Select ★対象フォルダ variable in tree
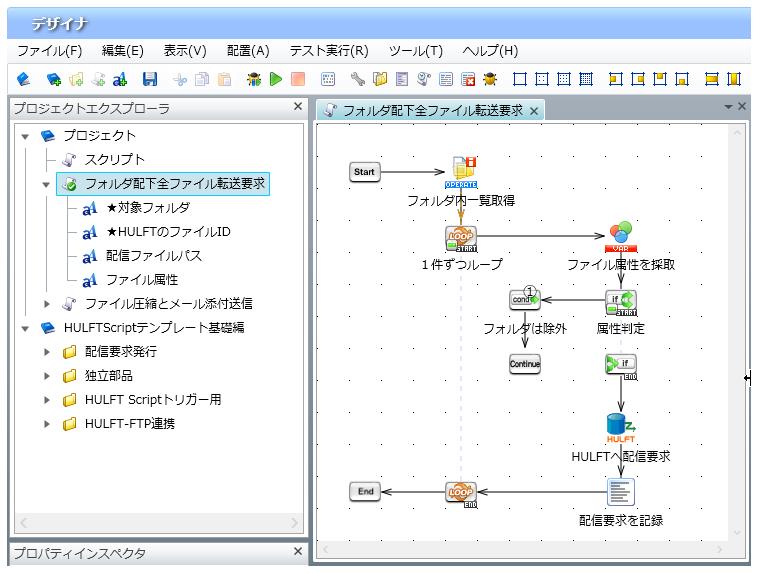The height and width of the screenshot is (573, 758). [x=137, y=208]
